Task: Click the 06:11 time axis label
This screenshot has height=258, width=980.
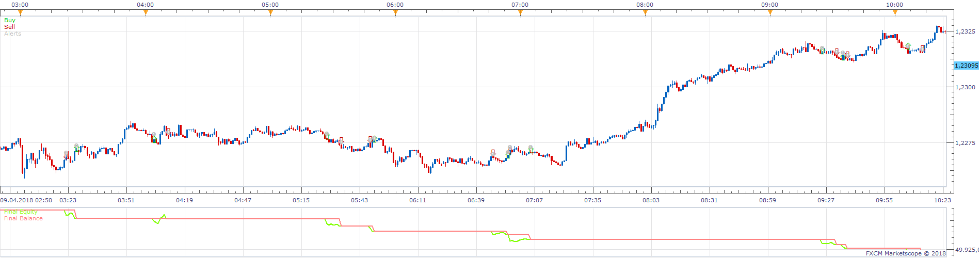Action: coord(417,200)
